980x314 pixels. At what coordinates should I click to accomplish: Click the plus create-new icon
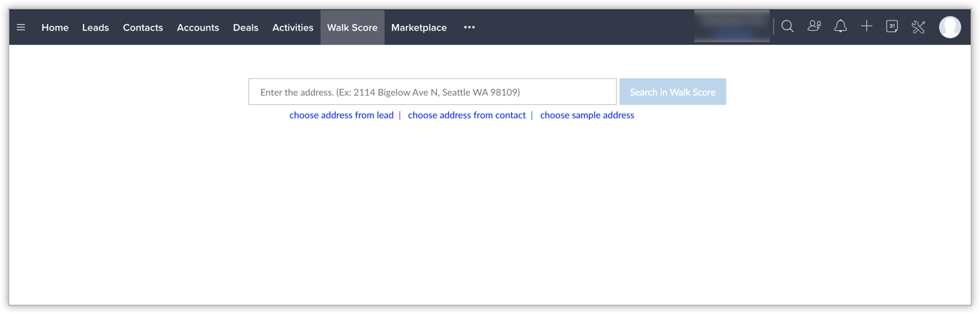pyautogui.click(x=867, y=27)
